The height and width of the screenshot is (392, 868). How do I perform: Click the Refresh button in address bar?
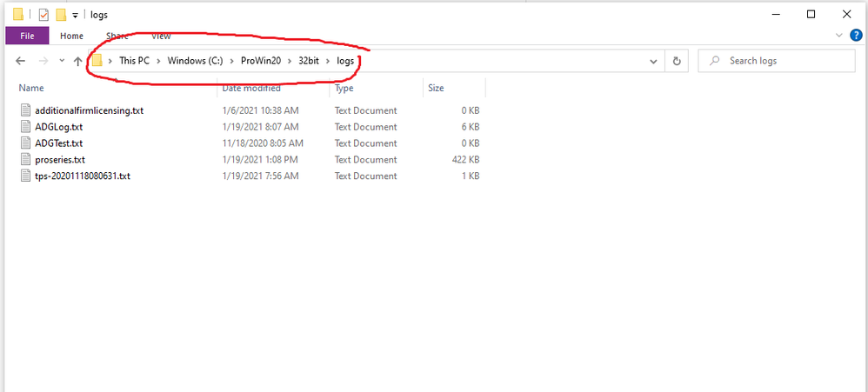click(x=676, y=61)
